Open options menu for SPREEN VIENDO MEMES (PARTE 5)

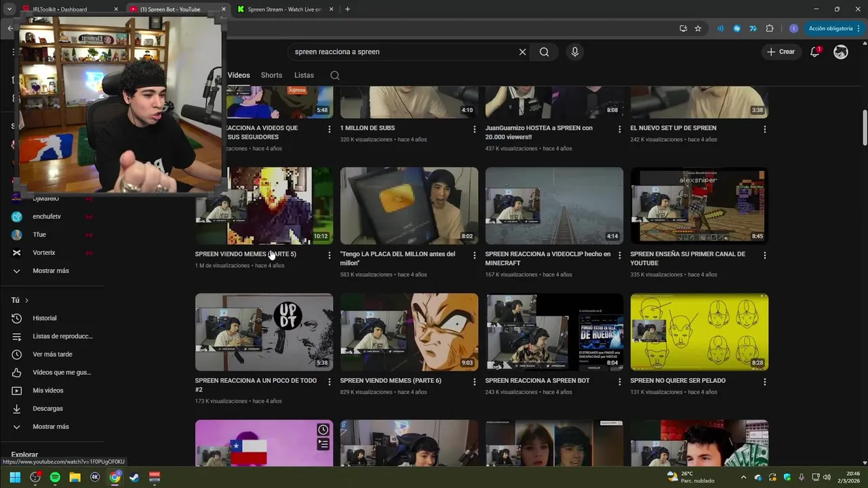point(330,255)
